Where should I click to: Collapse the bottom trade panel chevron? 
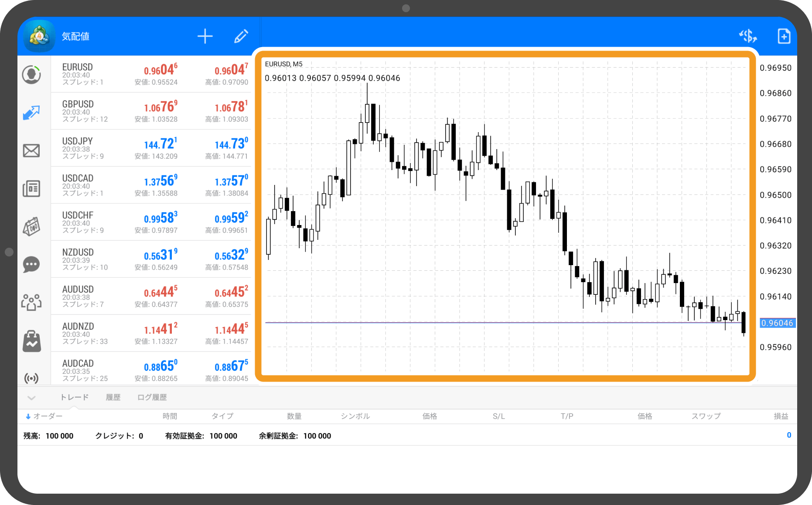pyautogui.click(x=31, y=398)
